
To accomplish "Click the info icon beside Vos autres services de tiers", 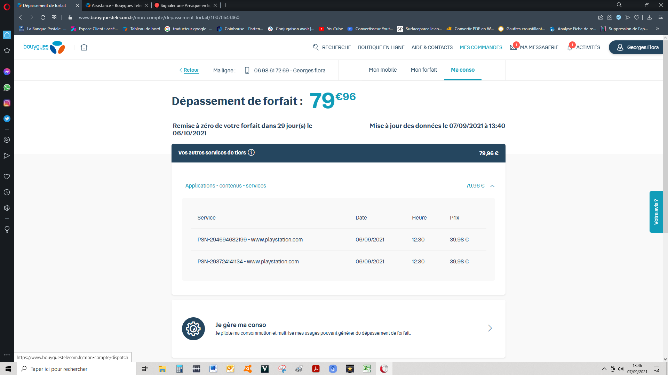I will point(251,153).
